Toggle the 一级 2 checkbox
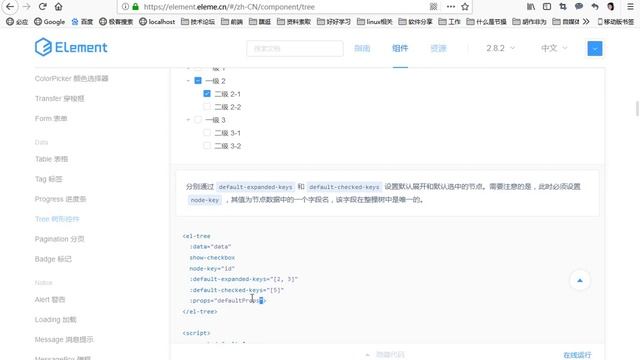The width and height of the screenshot is (640, 360). 198,80
